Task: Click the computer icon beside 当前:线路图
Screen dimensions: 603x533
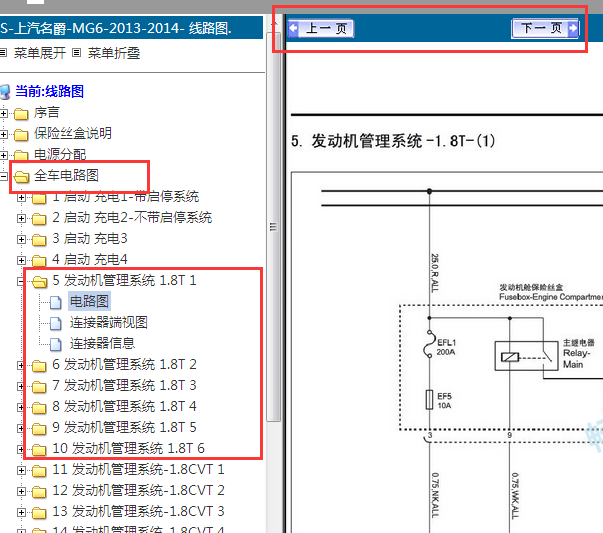Action: [x=5, y=92]
